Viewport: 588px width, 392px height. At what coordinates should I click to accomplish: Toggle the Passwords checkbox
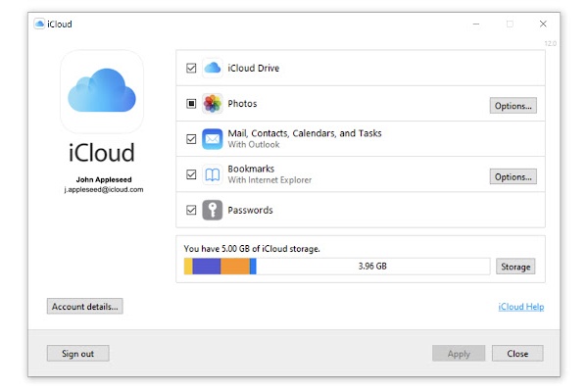(x=191, y=210)
